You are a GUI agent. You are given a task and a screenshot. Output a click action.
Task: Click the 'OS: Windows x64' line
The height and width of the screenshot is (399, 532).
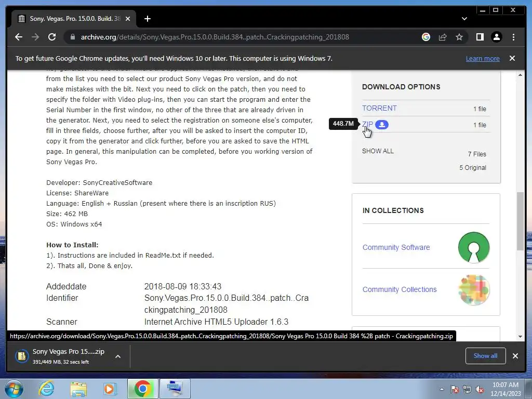pos(74,224)
